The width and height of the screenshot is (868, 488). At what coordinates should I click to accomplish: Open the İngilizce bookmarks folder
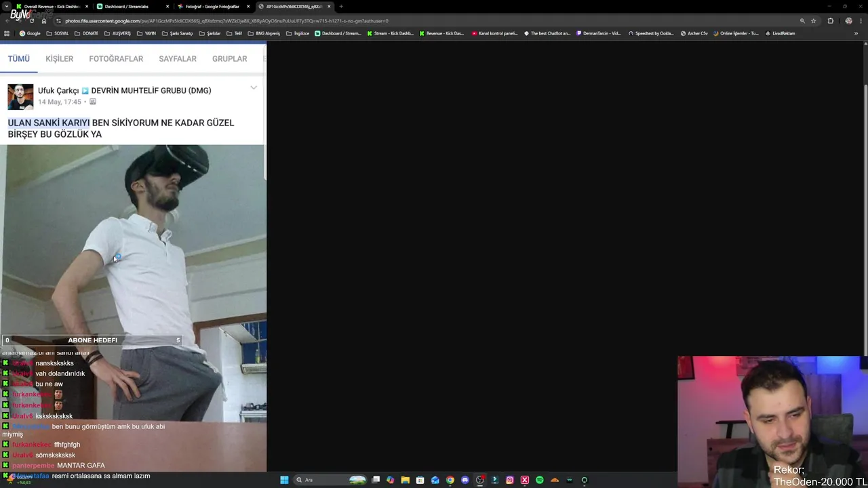point(298,33)
